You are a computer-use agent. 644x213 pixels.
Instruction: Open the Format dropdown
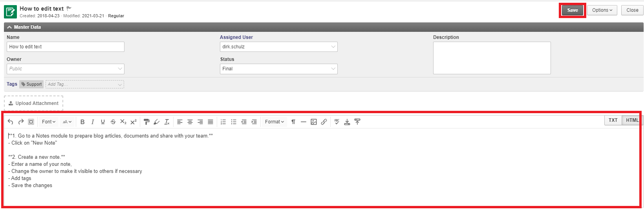pyautogui.click(x=274, y=122)
